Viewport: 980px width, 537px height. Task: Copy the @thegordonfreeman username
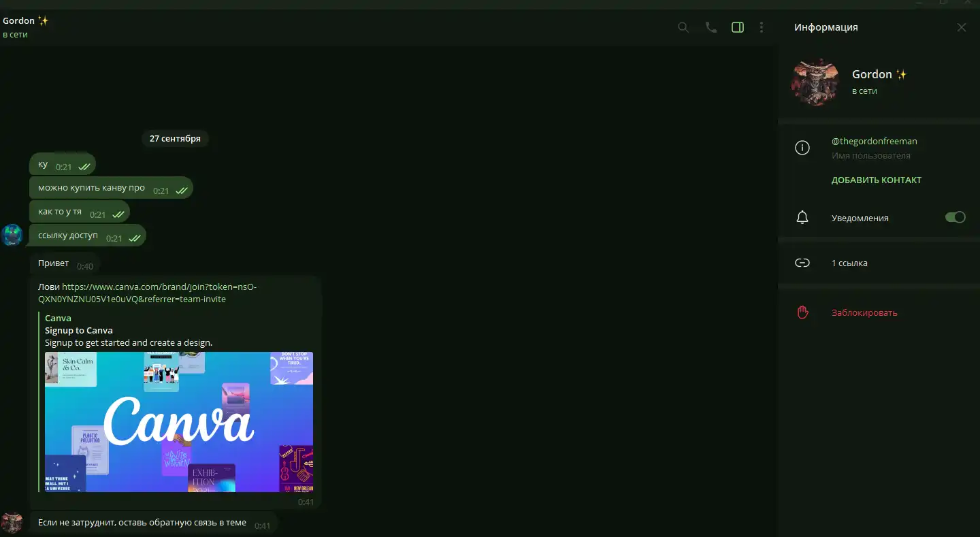(x=874, y=141)
